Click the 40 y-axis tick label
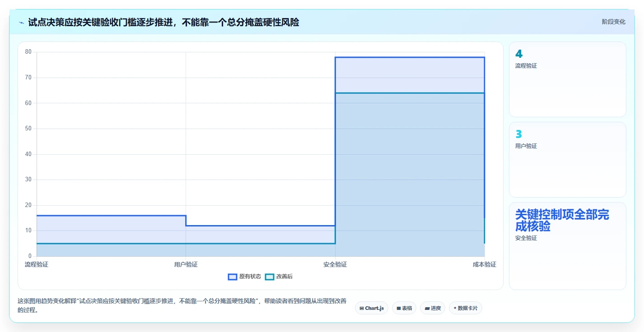Image resolution: width=644 pixels, height=332 pixels. click(x=28, y=154)
